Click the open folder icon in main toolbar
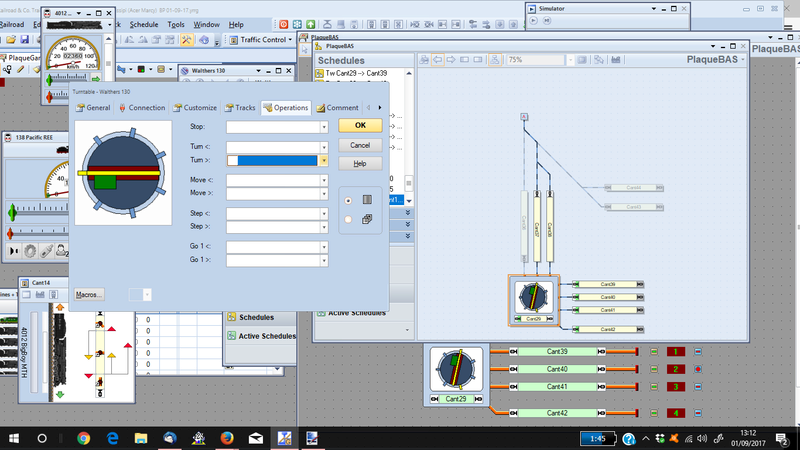This screenshot has height=450, width=800. click(11, 40)
